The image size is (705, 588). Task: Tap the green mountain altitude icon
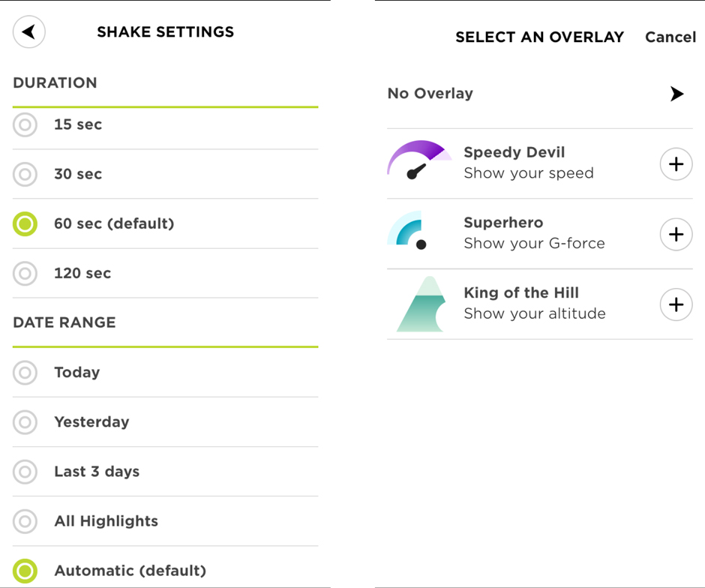(418, 304)
